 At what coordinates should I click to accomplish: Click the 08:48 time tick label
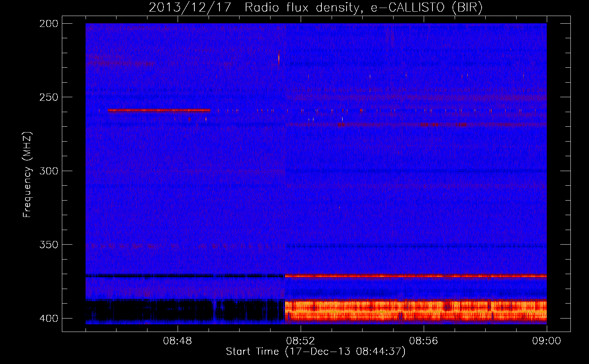click(178, 341)
